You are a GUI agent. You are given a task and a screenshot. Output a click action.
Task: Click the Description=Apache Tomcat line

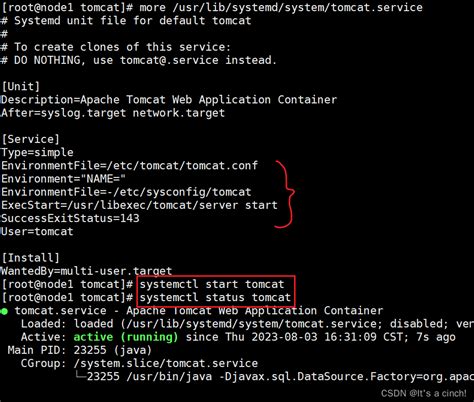point(169,100)
